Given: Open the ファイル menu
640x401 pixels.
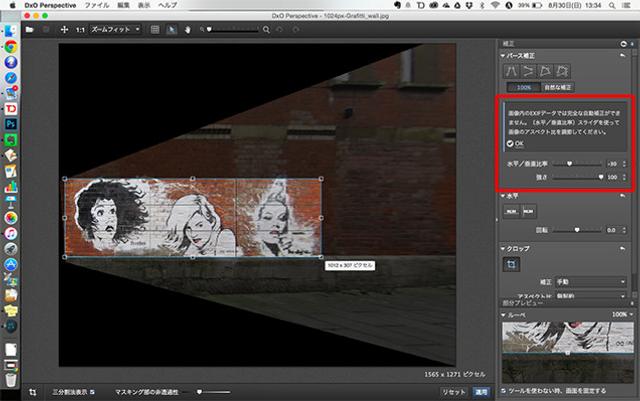Looking at the screenshot, I should [98, 6].
